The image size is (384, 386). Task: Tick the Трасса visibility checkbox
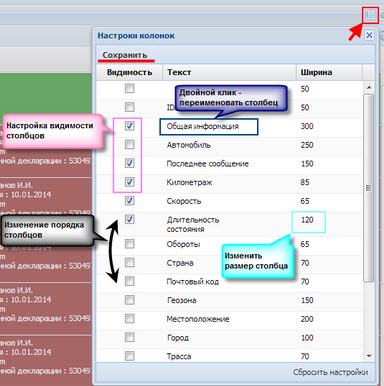(x=129, y=356)
